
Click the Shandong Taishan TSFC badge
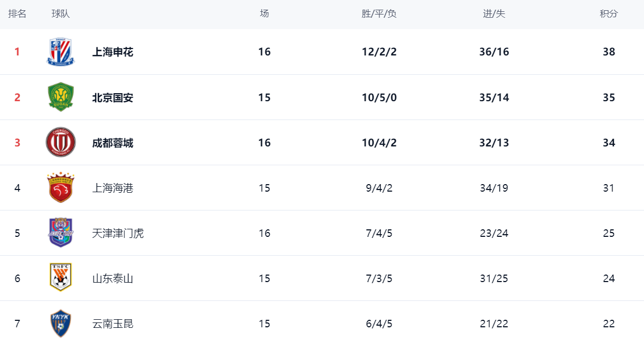click(x=61, y=278)
